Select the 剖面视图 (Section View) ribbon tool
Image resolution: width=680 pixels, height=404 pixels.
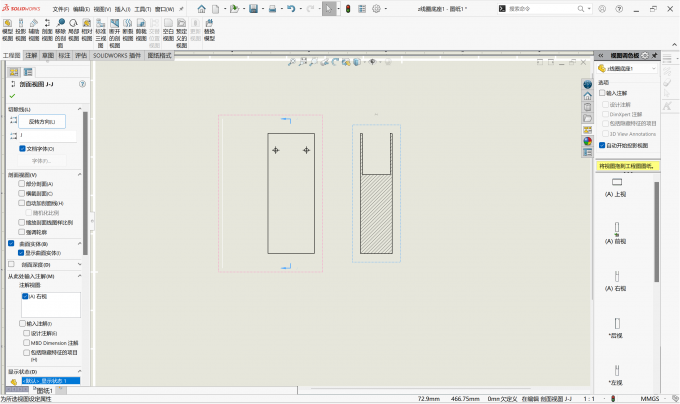[x=47, y=30]
